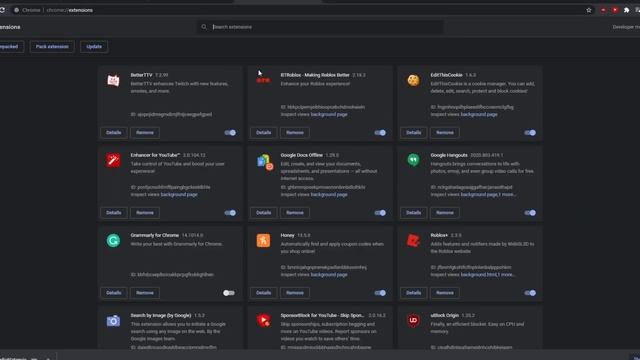Turn off the EditThisCookie toggle
Image resolution: width=640 pixels, height=360 pixels.
pos(530,133)
